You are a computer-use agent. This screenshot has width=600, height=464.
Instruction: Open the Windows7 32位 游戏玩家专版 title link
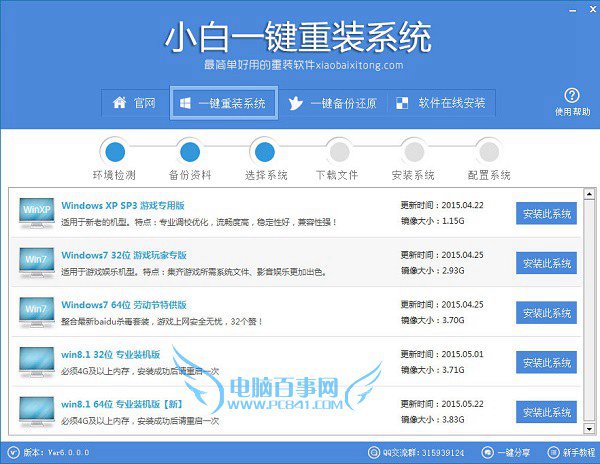pos(125,254)
